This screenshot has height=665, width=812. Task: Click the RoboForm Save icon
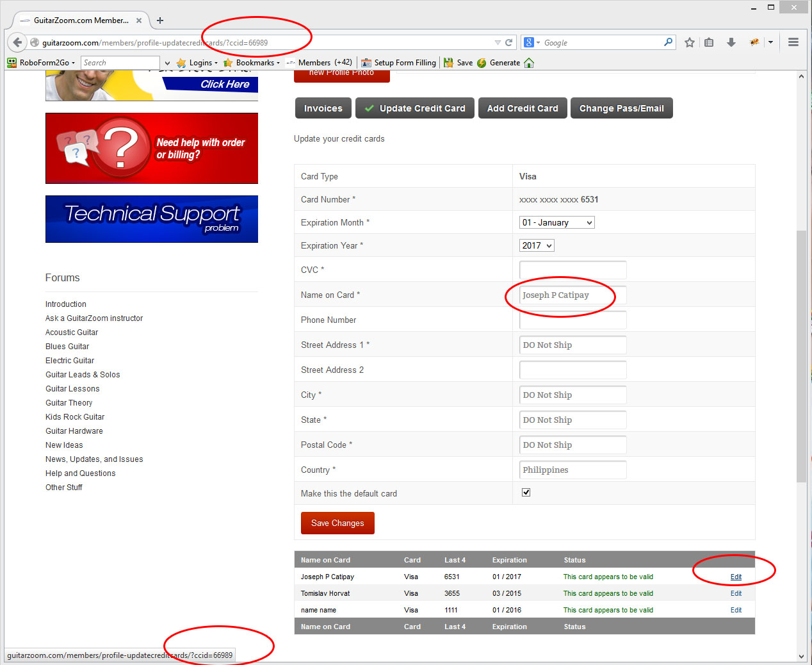448,63
